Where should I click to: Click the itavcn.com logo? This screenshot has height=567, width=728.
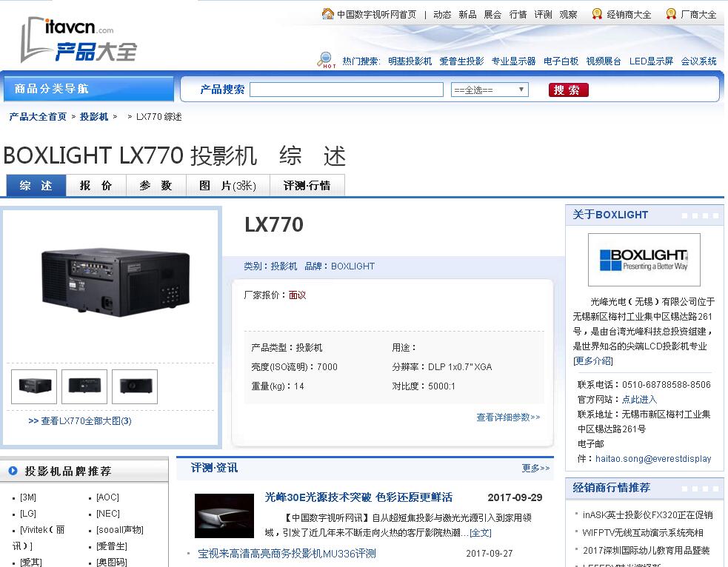coord(79,40)
